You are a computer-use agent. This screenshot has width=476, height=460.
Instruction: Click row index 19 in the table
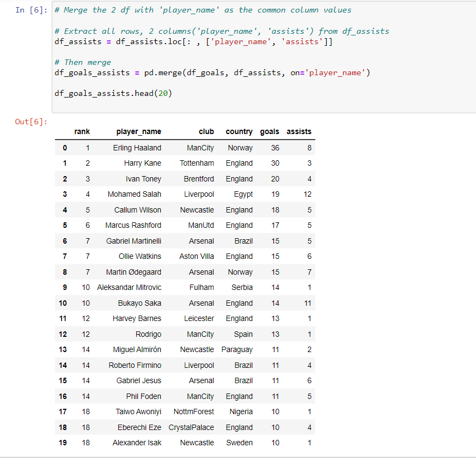pyautogui.click(x=63, y=443)
